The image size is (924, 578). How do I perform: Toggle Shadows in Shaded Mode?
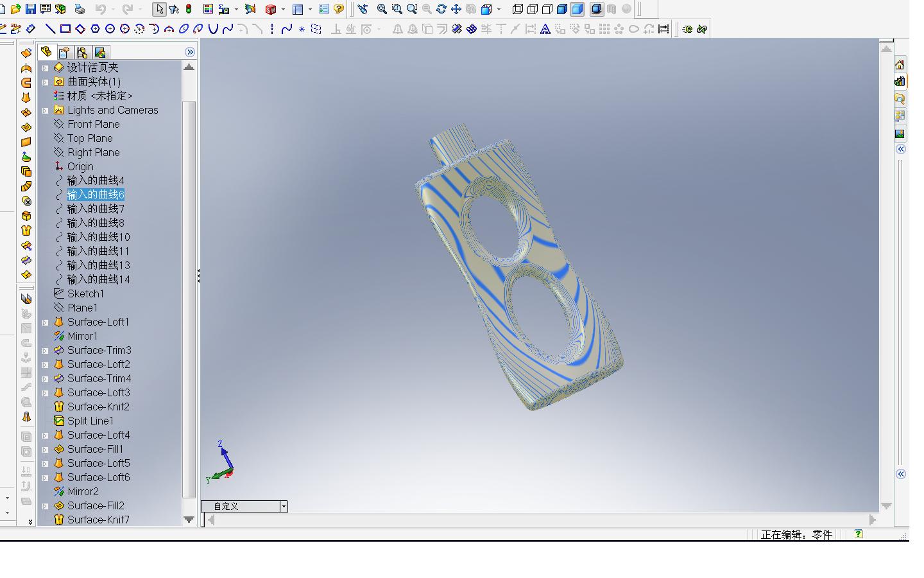point(597,9)
